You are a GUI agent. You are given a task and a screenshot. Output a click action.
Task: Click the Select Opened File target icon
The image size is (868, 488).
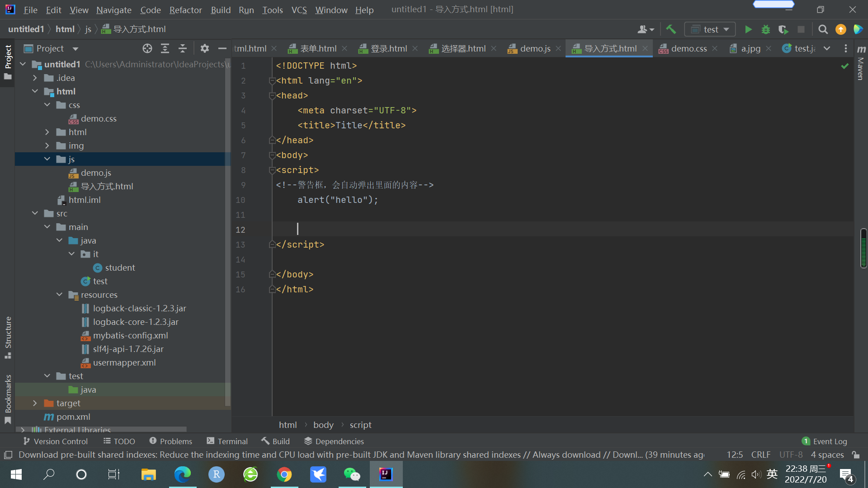(147, 48)
